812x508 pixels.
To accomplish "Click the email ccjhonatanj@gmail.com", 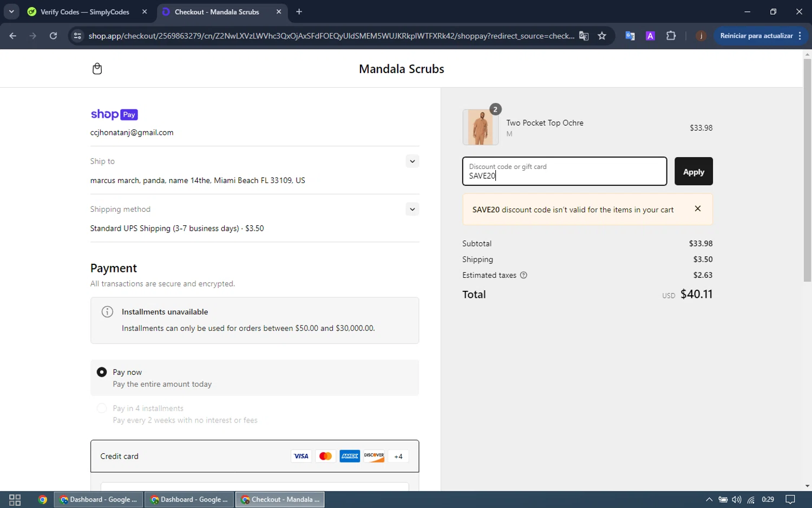I will [x=132, y=133].
